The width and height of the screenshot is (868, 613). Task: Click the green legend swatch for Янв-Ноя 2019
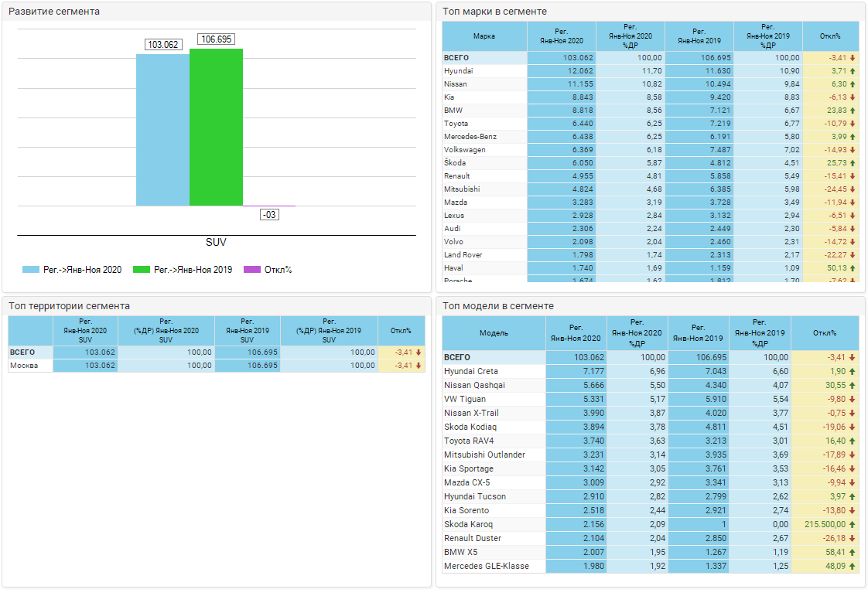141,270
